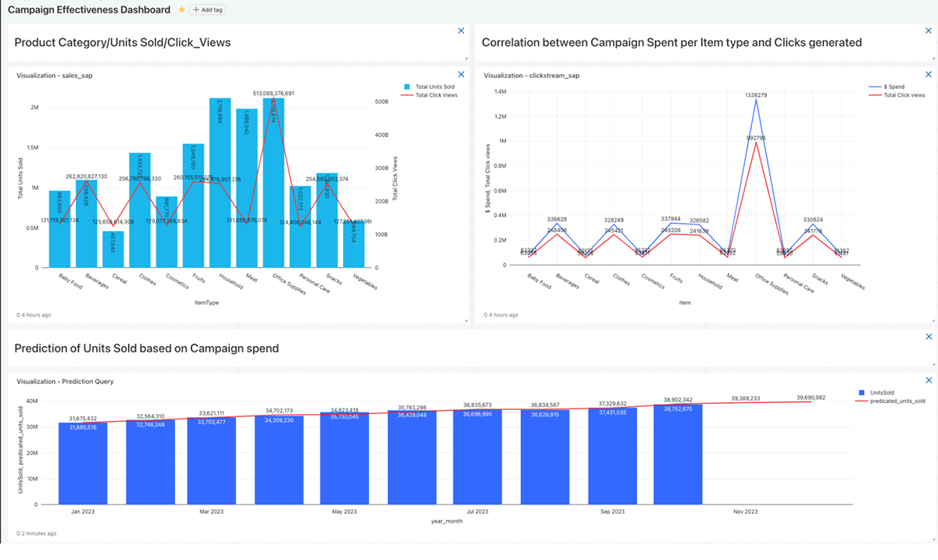Image resolution: width=938 pixels, height=560 pixels.
Task: Remove the Prediction of Units Sold title widget
Action: click(x=929, y=337)
